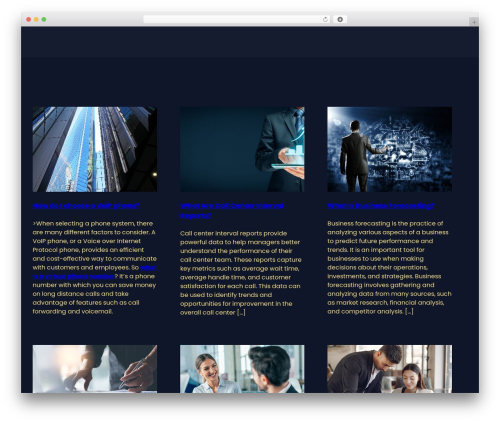Click the round dark icon beside the address bar

[340, 20]
